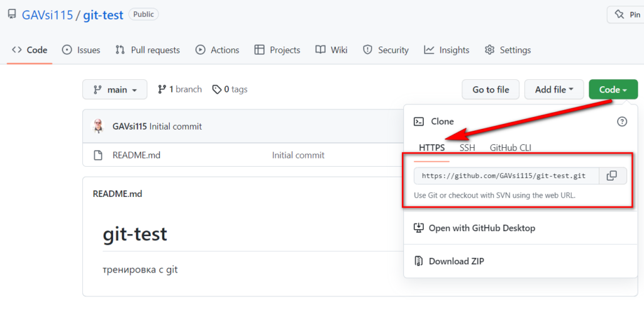Open the repository Settings tab
The width and height of the screenshot is (644, 309).
pyautogui.click(x=508, y=50)
